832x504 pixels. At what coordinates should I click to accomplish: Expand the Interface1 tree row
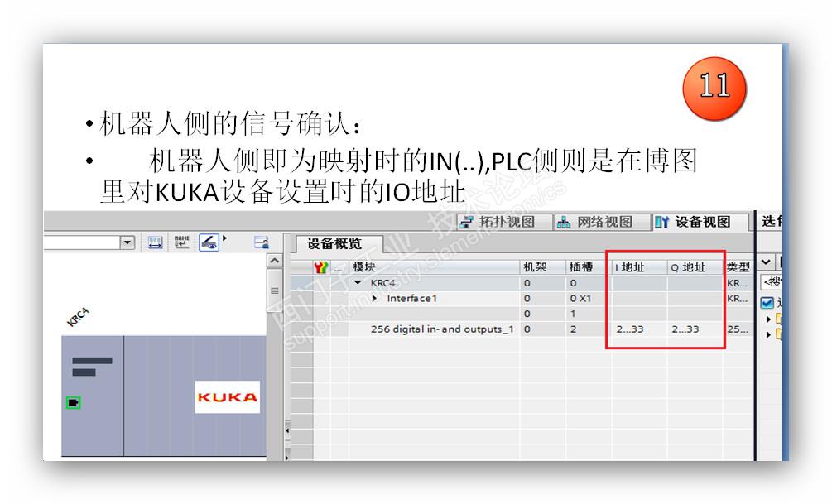click(x=375, y=298)
